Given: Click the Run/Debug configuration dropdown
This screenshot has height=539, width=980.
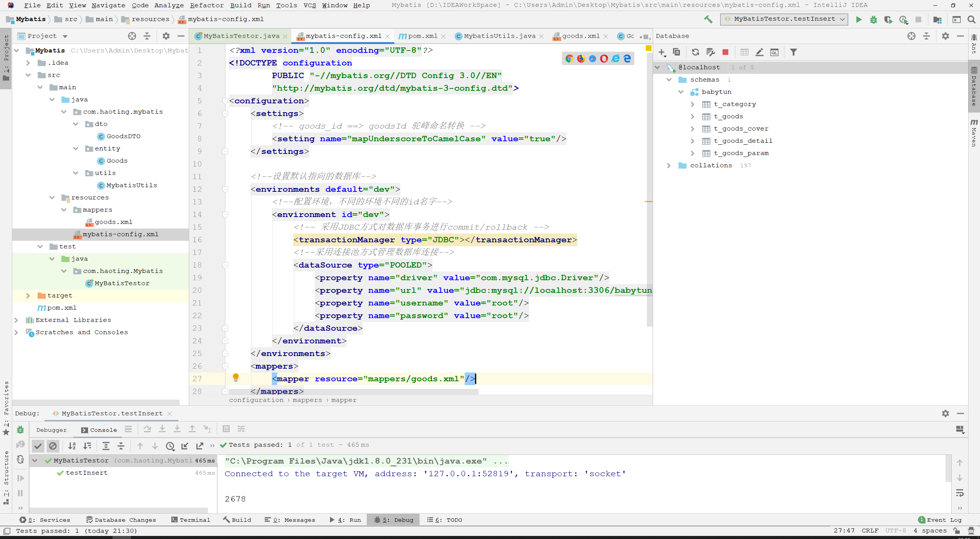Looking at the screenshot, I should click(x=784, y=19).
